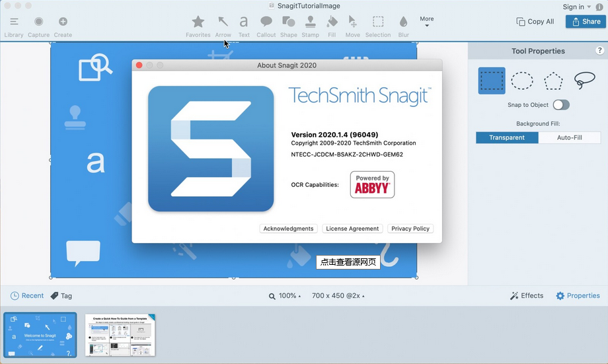Select the Blur tool

click(x=403, y=26)
